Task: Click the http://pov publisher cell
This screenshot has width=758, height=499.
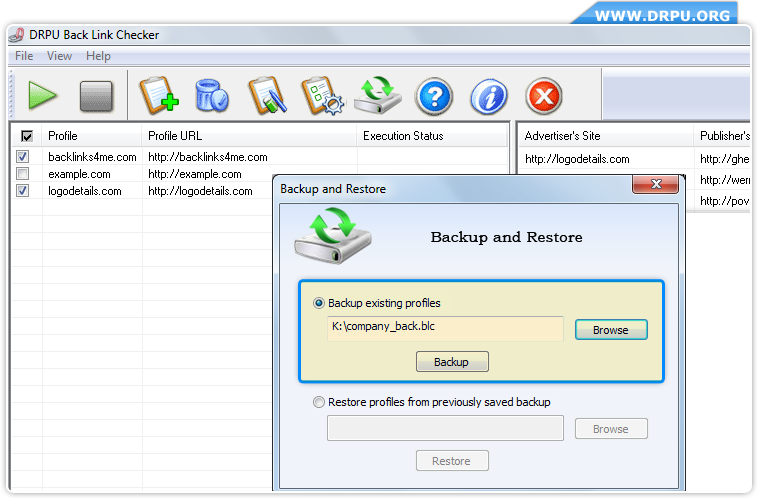Action: point(725,201)
